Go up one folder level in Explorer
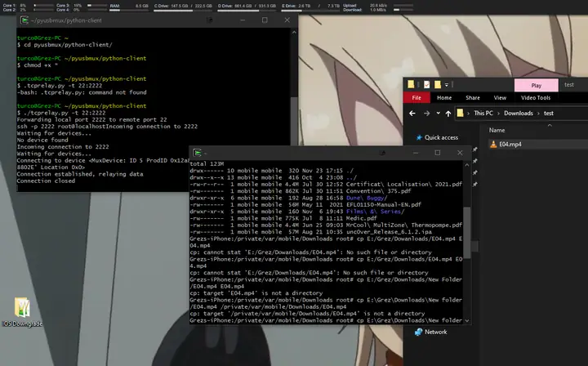 448,114
